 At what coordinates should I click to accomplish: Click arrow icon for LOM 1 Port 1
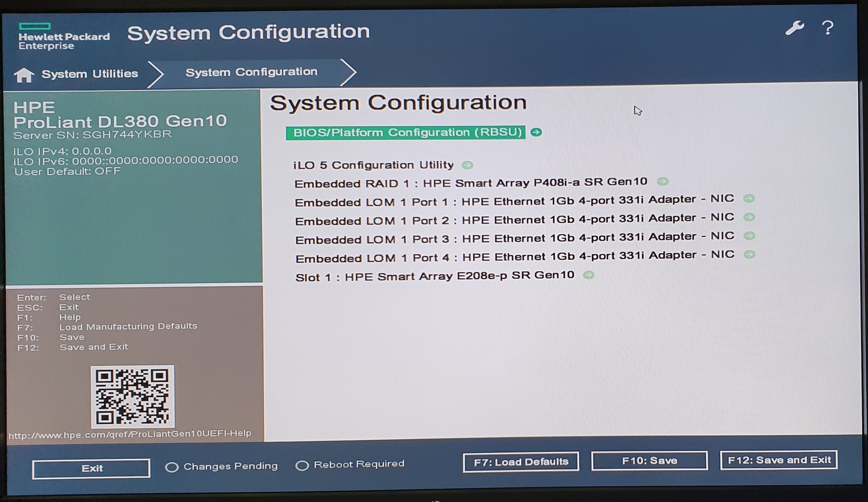pos(749,198)
